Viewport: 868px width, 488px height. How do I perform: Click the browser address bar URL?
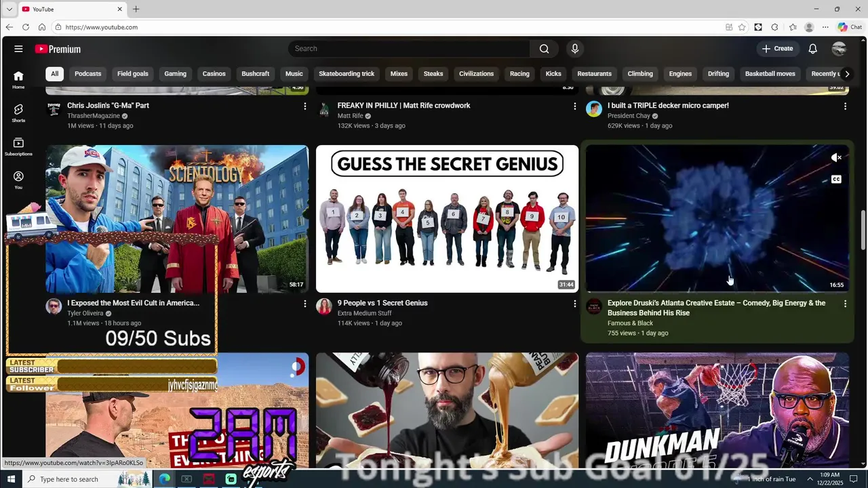pyautogui.click(x=102, y=27)
